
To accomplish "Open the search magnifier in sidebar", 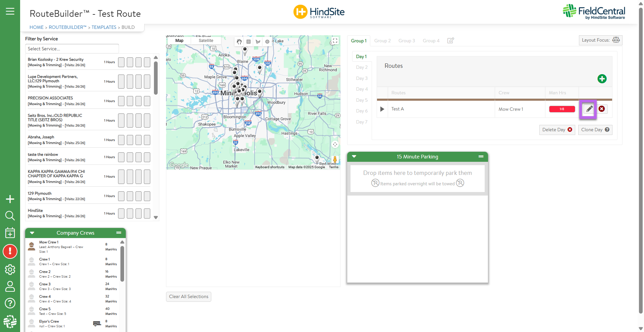I will (10, 216).
